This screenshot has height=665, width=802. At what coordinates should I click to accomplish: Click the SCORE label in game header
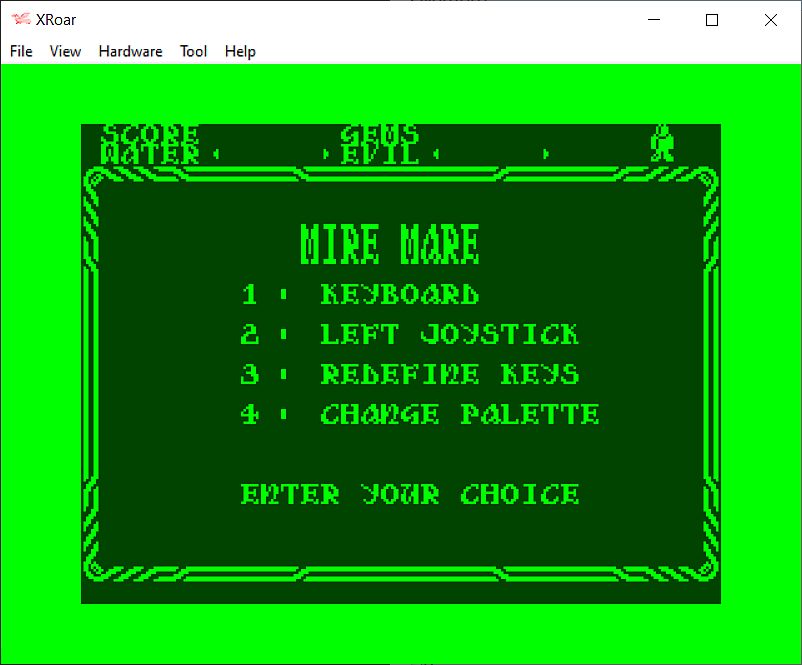point(150,133)
